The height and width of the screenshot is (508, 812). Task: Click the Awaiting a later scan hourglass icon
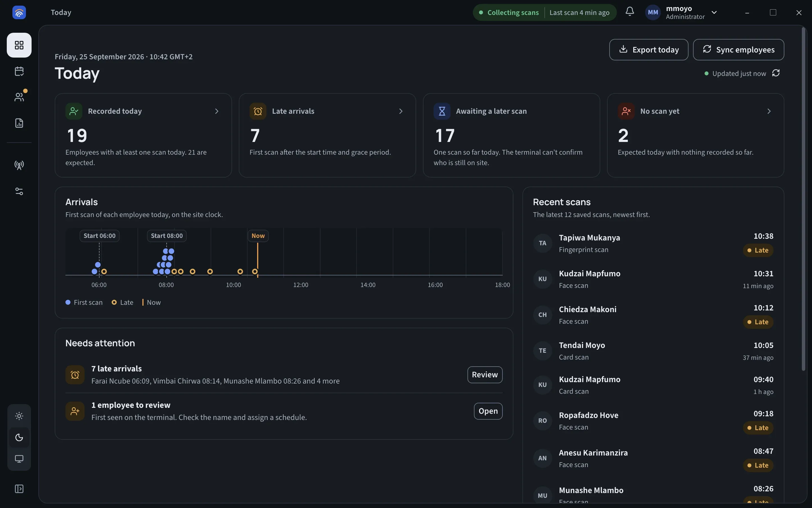442,111
